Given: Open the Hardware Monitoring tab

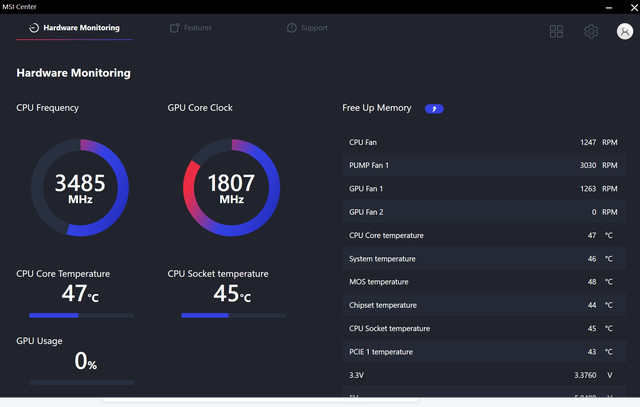Looking at the screenshot, I should [x=74, y=28].
